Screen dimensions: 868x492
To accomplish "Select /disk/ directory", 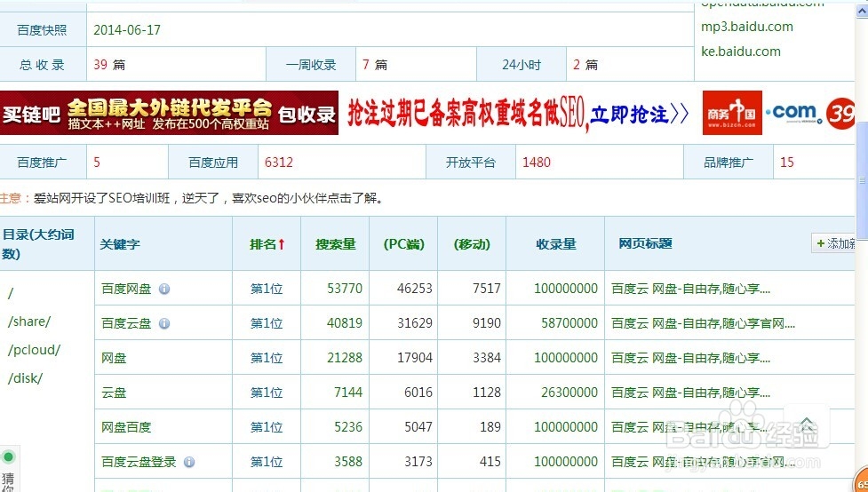I will pyautogui.click(x=25, y=378).
